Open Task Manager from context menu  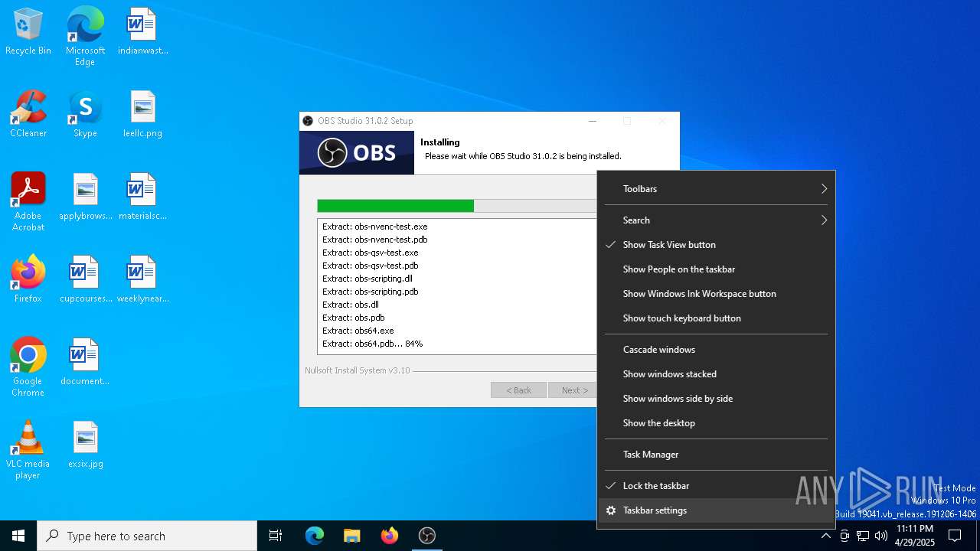tap(716, 455)
